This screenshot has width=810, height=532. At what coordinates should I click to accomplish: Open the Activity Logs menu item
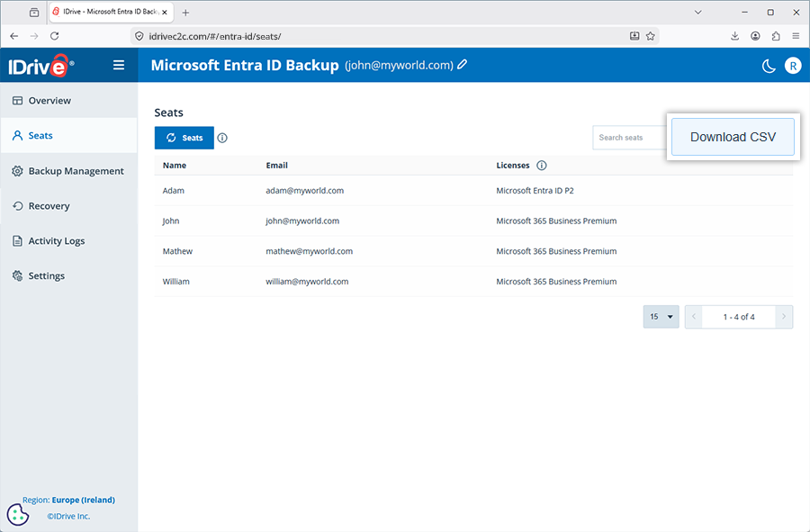[x=69, y=240]
